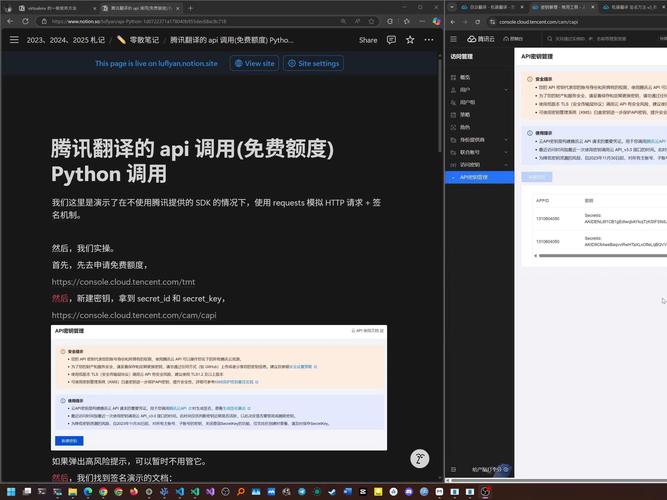Open tab search dropdown in Tencent browser

(452, 7)
